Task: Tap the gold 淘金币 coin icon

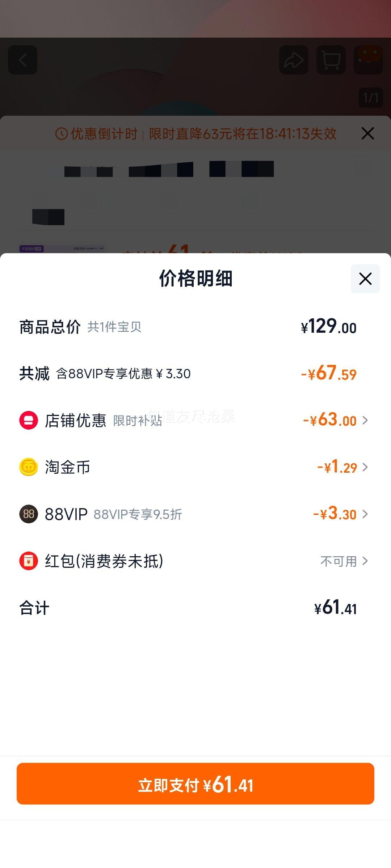Action: pos(29,467)
